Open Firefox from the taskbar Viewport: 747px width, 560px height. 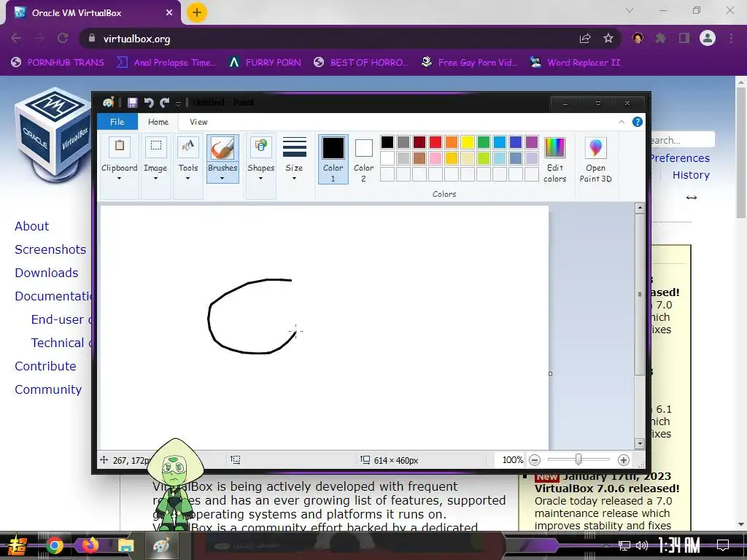90,545
